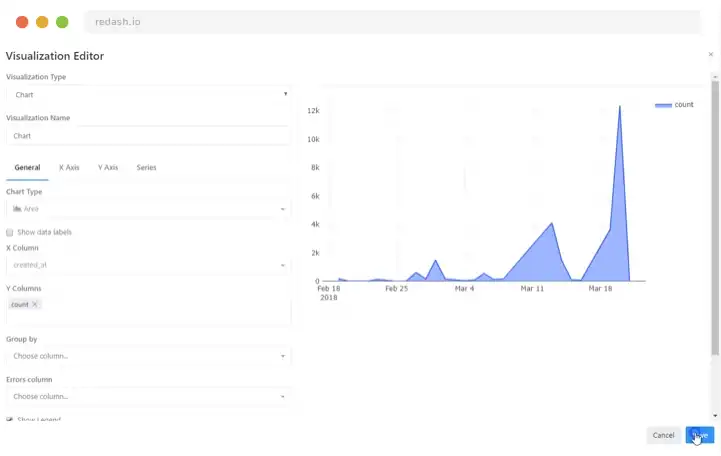The height and width of the screenshot is (456, 721).
Task: Click the Visualization Name input field
Action: 148,135
